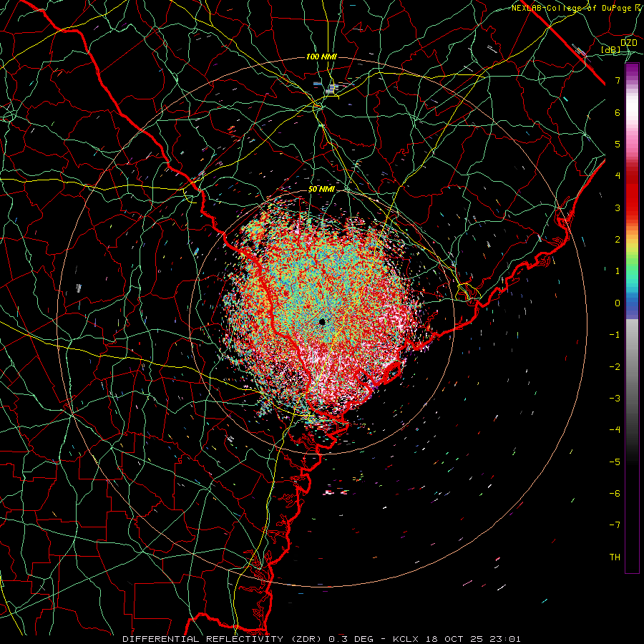Click the positive "4" scale label
Screen dimensions: 644x644
point(618,176)
